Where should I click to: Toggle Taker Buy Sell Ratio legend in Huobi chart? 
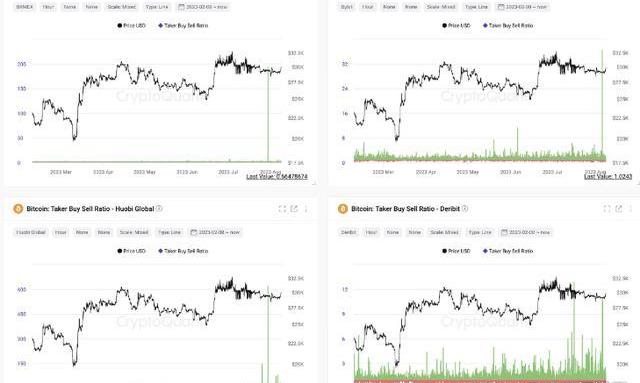(183, 251)
